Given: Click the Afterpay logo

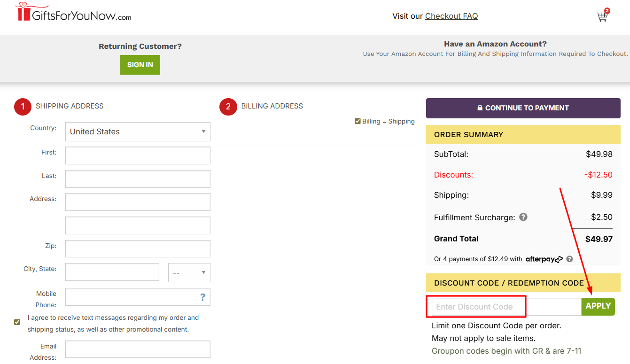Looking at the screenshot, I should 544,259.
